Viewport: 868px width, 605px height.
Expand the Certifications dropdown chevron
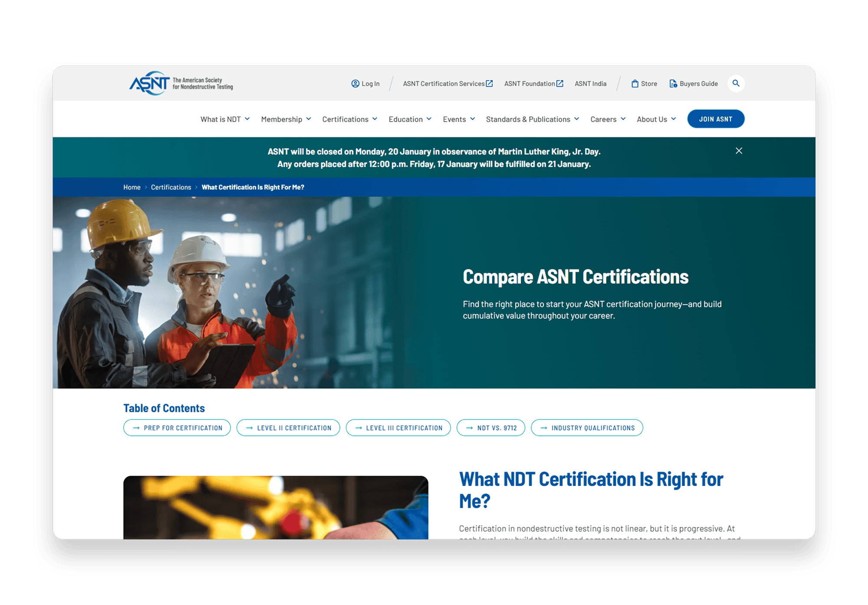[x=375, y=119]
